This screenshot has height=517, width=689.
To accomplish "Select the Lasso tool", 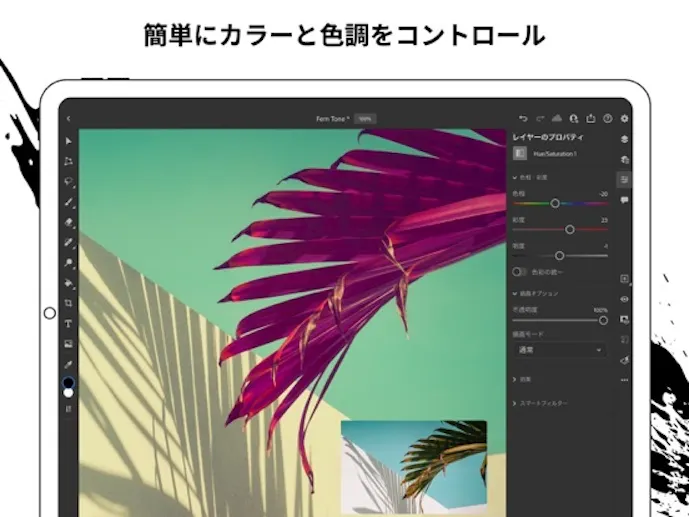I will pos(69,181).
